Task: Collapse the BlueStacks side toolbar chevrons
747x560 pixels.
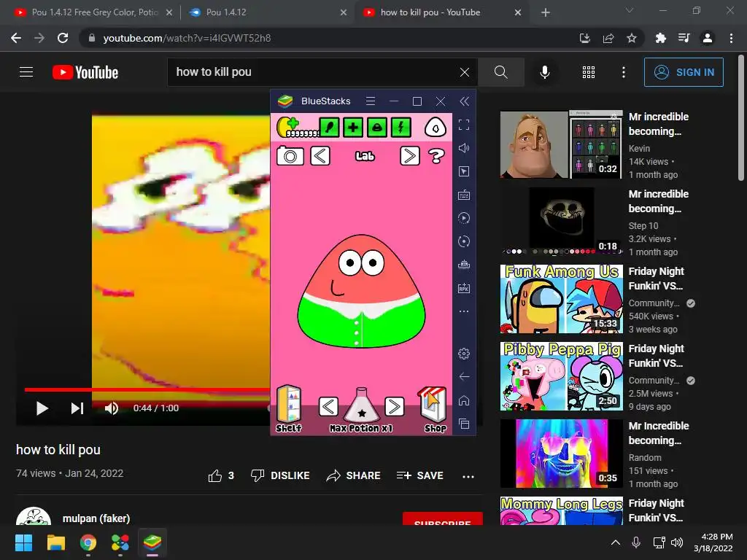Action: pos(465,101)
